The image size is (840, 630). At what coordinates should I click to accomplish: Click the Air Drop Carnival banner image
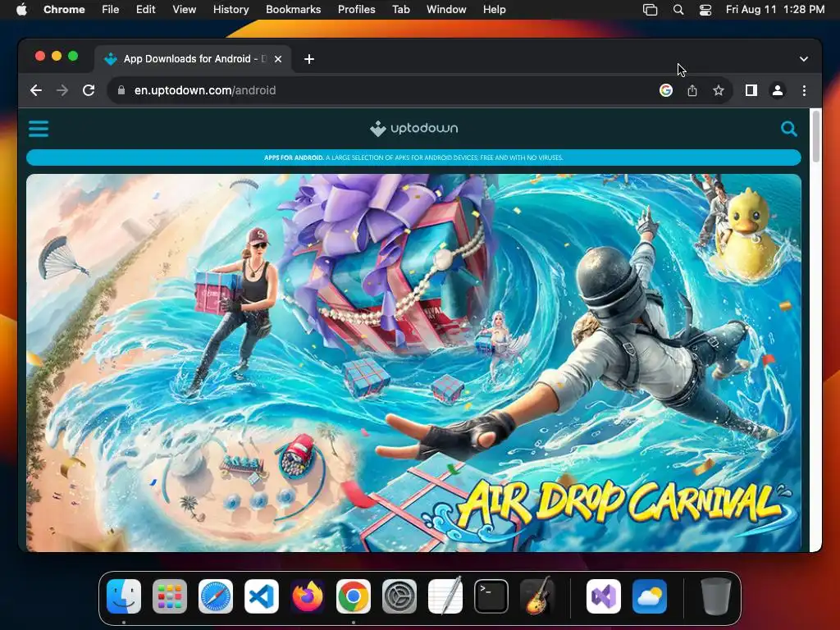413,362
